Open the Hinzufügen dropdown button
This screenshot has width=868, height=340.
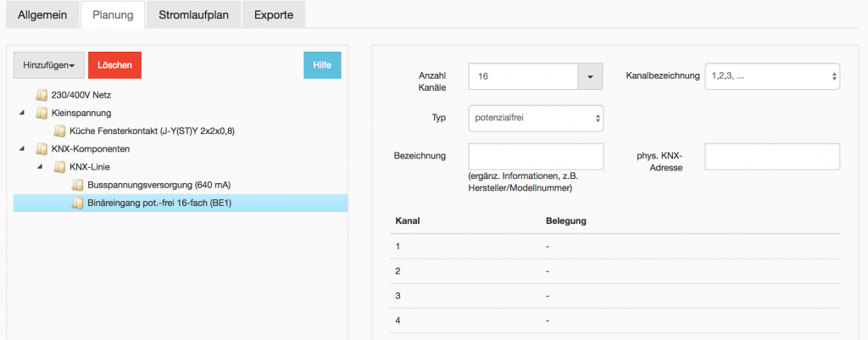(48, 65)
